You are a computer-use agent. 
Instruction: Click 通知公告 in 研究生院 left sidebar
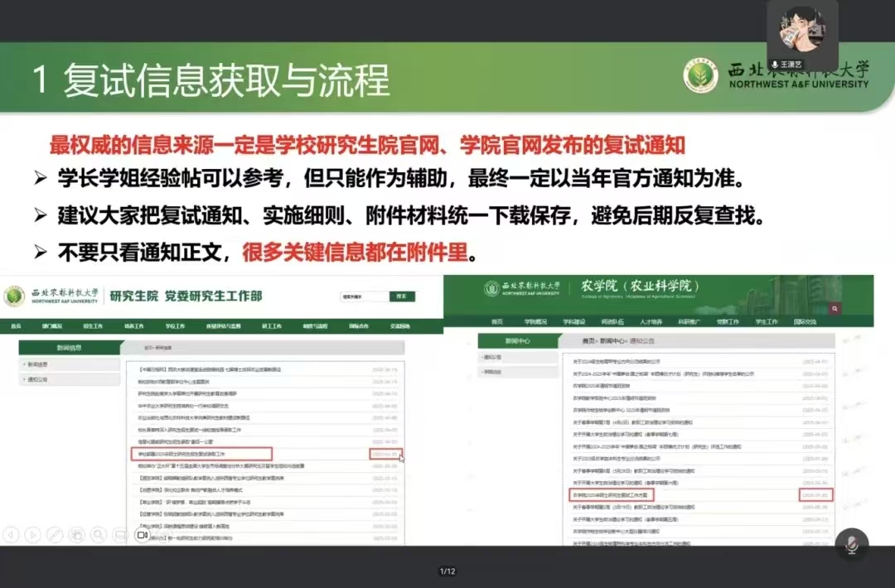[39, 379]
